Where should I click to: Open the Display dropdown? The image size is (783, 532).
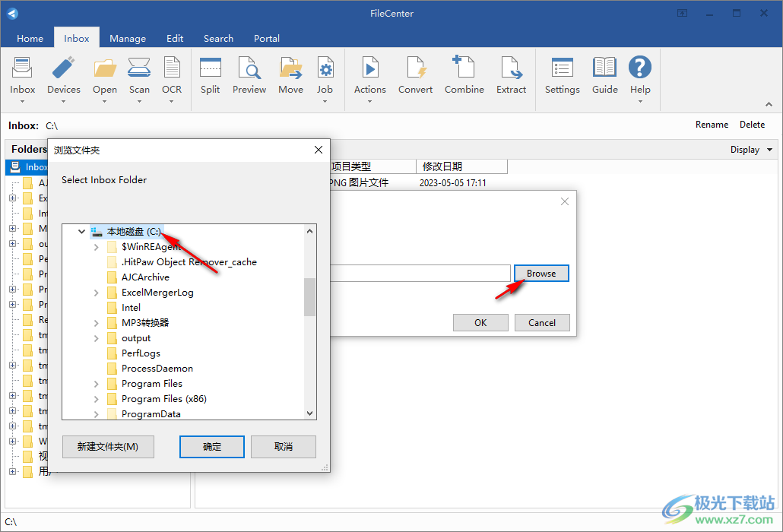coord(751,150)
